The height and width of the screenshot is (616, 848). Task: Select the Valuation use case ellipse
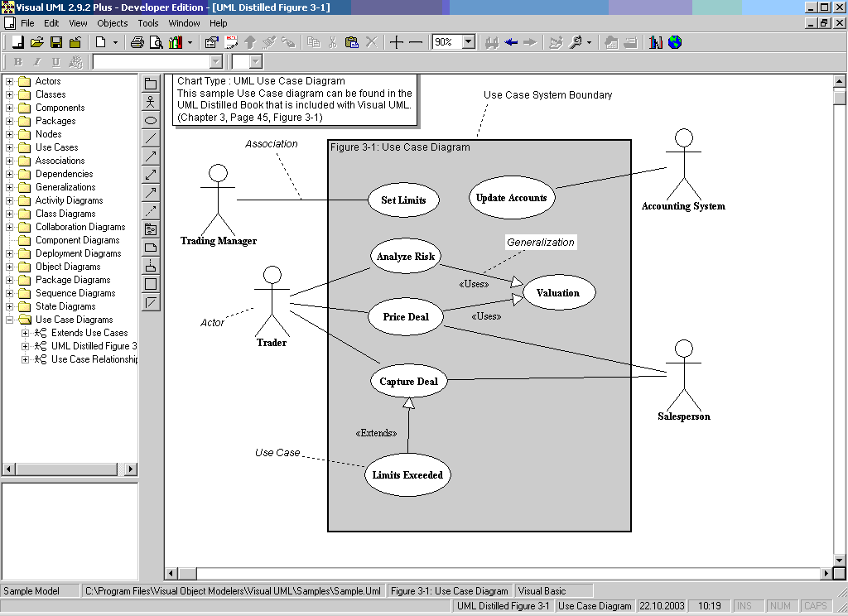[x=559, y=292]
